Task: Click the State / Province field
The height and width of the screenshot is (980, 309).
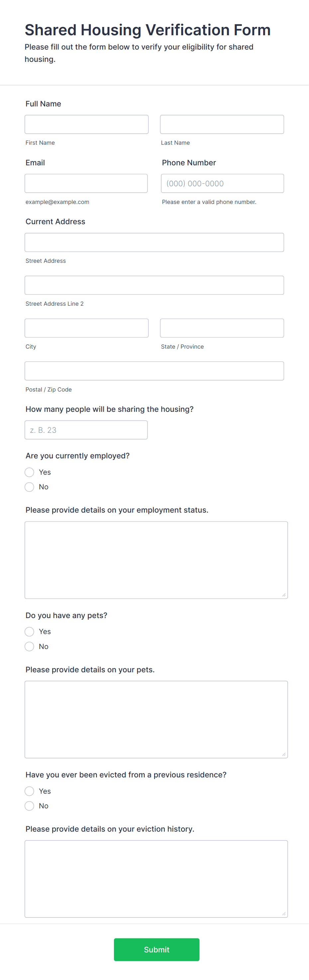Action: pyautogui.click(x=222, y=328)
